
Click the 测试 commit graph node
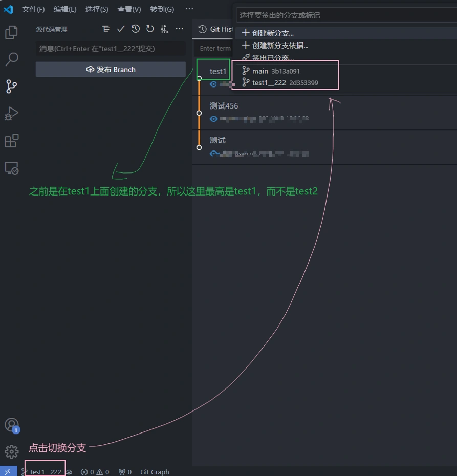[x=199, y=147]
